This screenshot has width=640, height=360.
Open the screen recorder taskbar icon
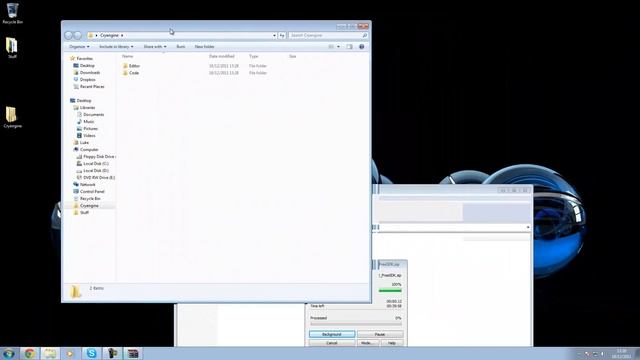(x=112, y=353)
